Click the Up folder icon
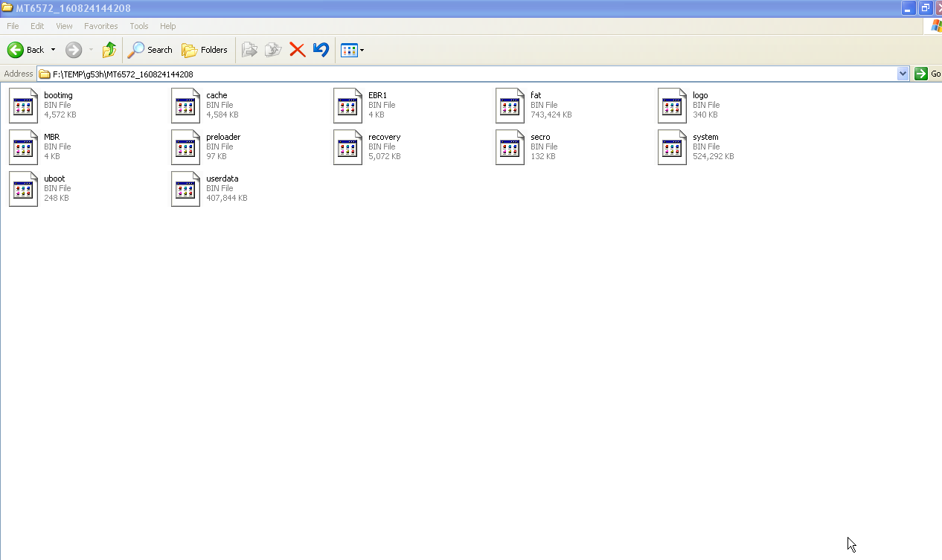The width and height of the screenshot is (942, 560). [x=109, y=50]
